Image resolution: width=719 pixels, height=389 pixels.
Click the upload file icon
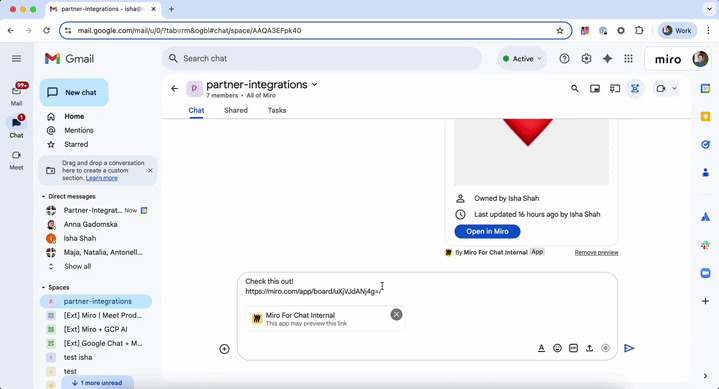[589, 348]
